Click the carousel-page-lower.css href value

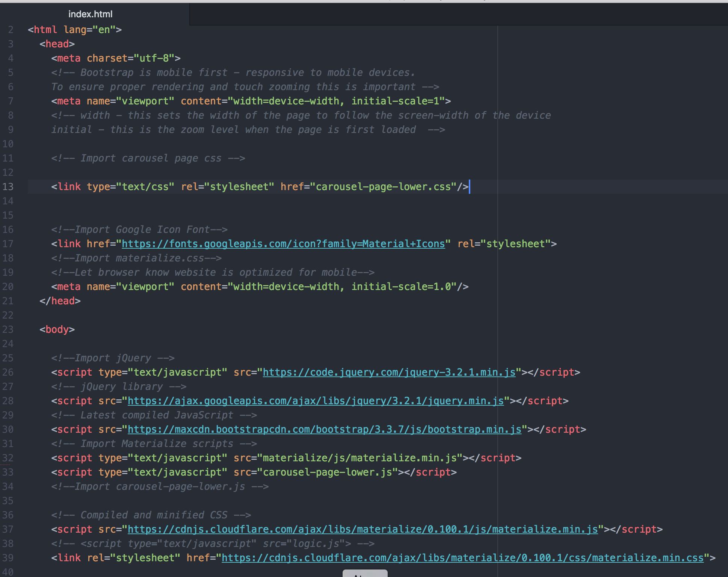coord(383,187)
